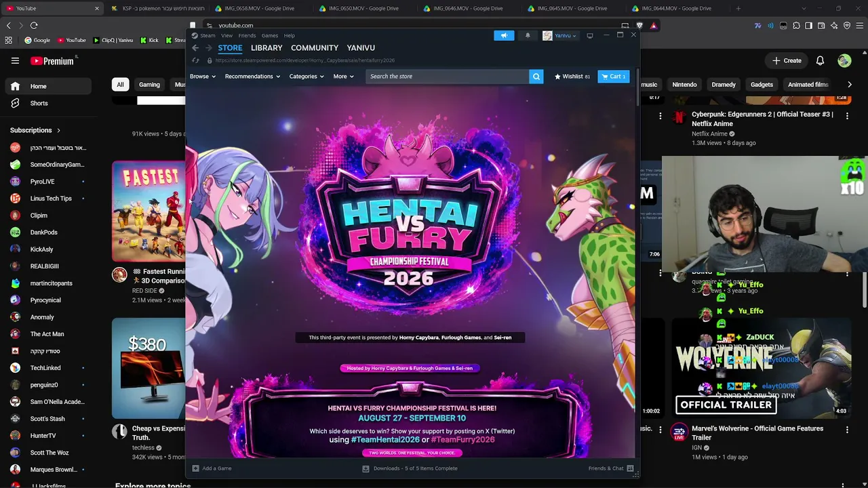868x488 pixels.
Task: Click #TeamHentai2026 hashtag link
Action: click(385, 440)
